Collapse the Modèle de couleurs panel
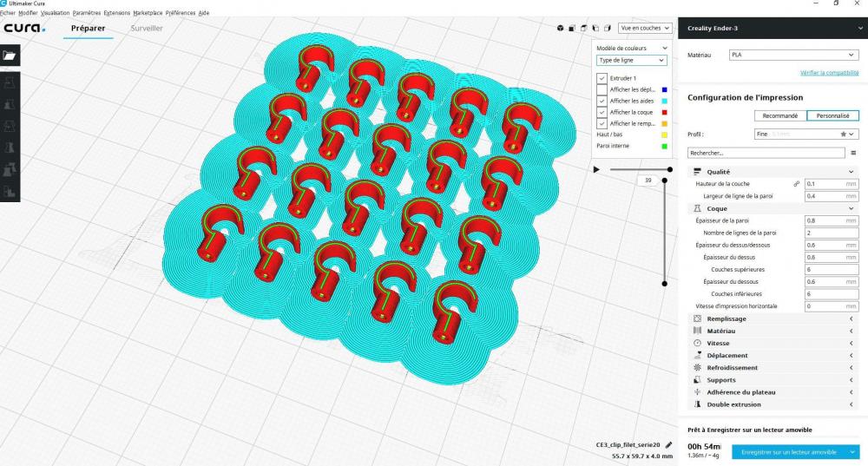This screenshot has width=868, height=466. point(665,48)
